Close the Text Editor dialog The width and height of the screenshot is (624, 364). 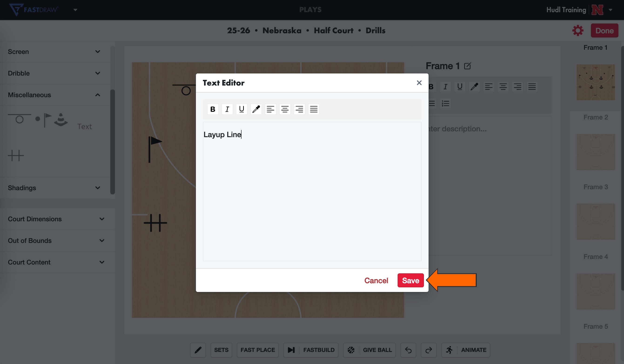pyautogui.click(x=419, y=83)
